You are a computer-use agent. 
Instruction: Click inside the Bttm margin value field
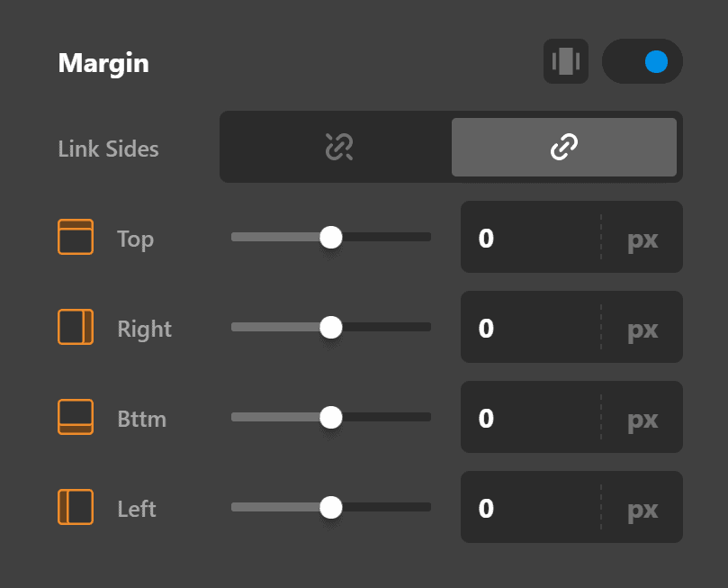click(522, 417)
